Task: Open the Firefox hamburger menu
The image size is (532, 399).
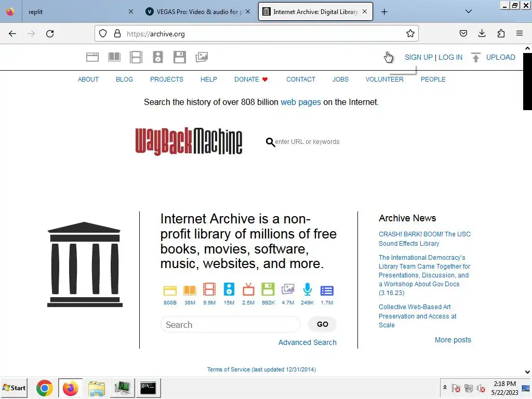Action: 520,33
